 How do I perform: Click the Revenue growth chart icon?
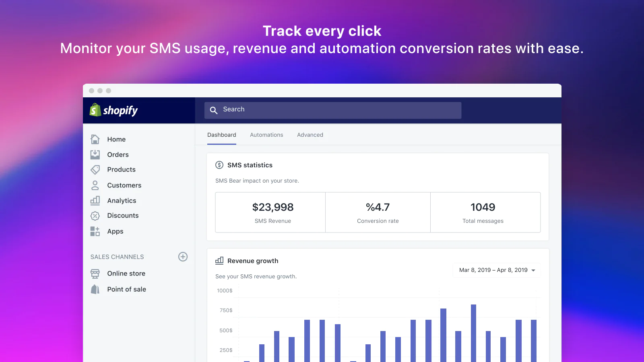219,261
